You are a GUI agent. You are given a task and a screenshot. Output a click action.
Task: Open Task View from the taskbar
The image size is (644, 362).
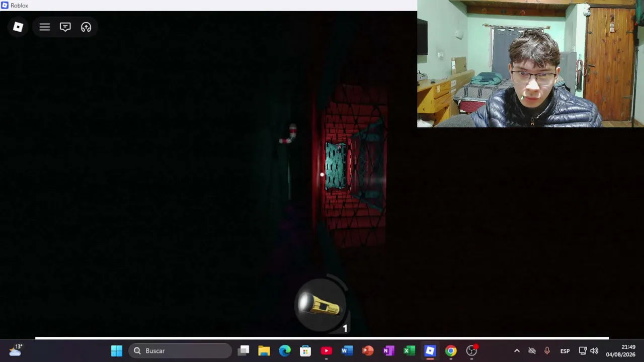pyautogui.click(x=244, y=351)
